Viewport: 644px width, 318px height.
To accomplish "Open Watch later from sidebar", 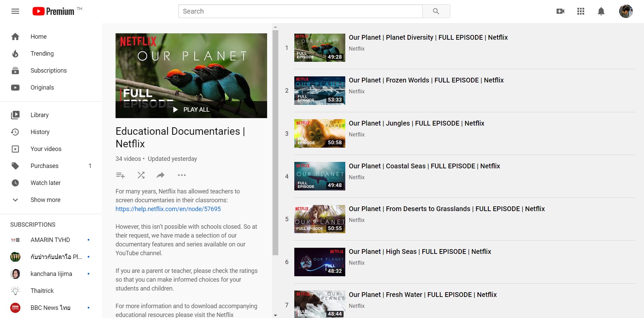I will click(45, 183).
